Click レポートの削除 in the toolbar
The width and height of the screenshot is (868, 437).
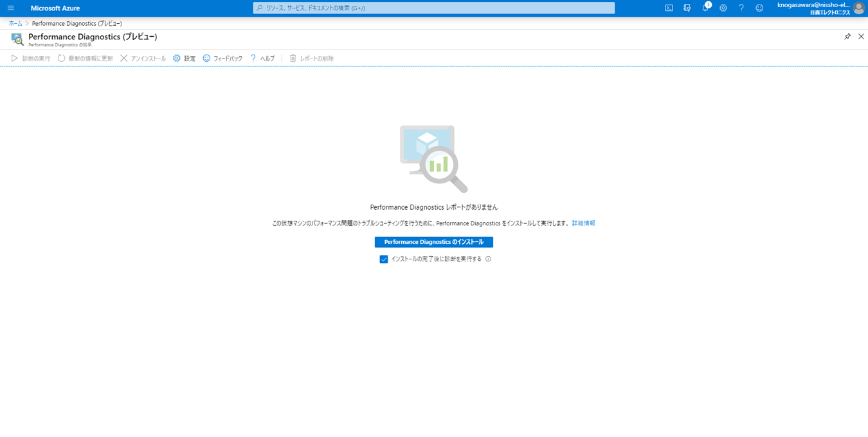(x=311, y=59)
